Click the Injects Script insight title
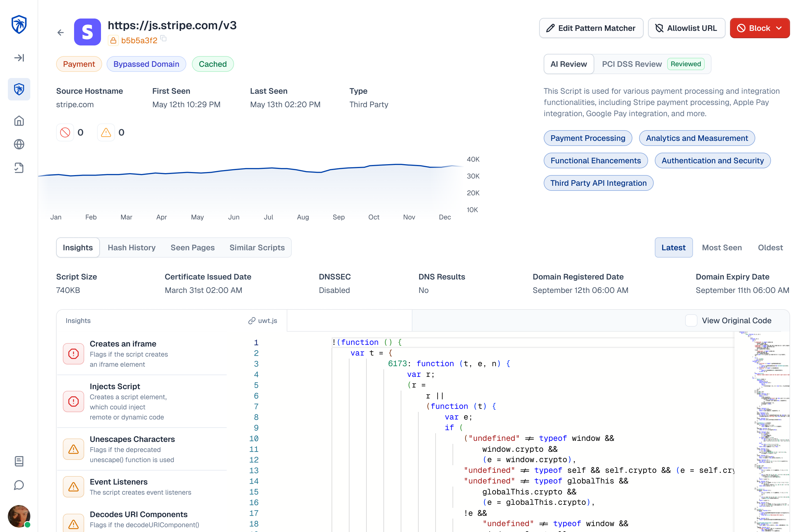Screen dimensions: 808x532 (115, 386)
